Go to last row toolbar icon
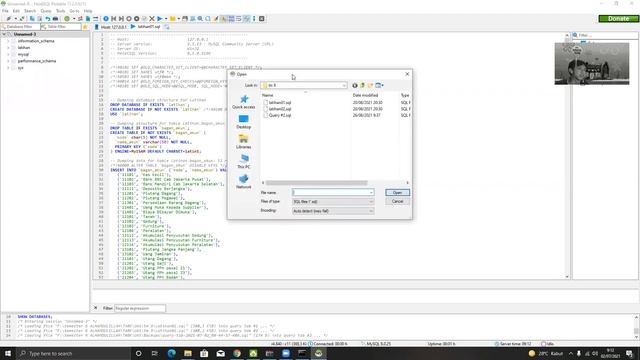 click(x=121, y=19)
